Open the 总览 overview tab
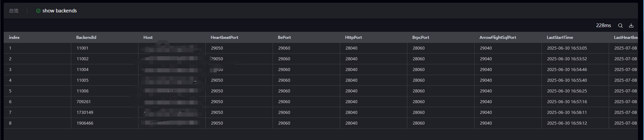 (x=14, y=11)
